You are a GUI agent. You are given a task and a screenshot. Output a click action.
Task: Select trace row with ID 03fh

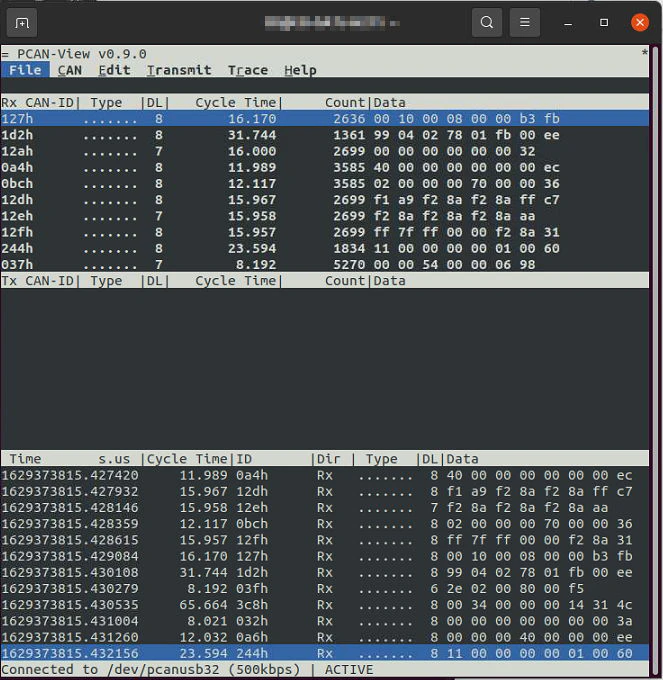(325, 588)
